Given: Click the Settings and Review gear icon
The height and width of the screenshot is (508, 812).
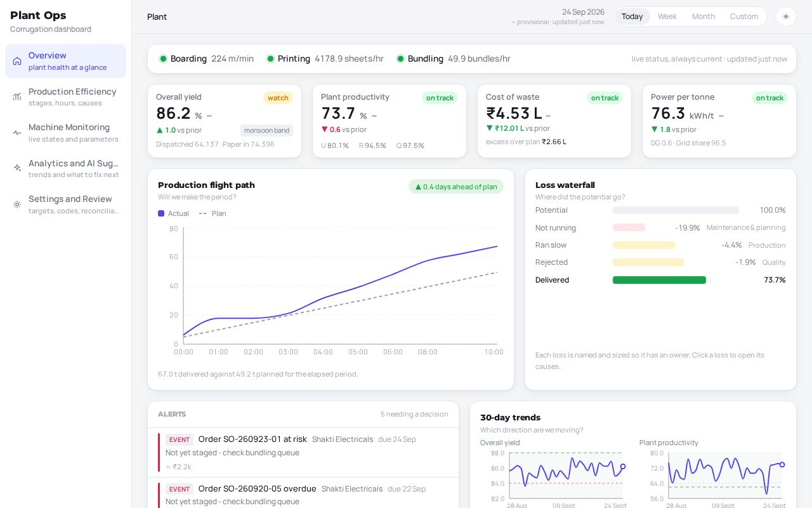Looking at the screenshot, I should (17, 204).
